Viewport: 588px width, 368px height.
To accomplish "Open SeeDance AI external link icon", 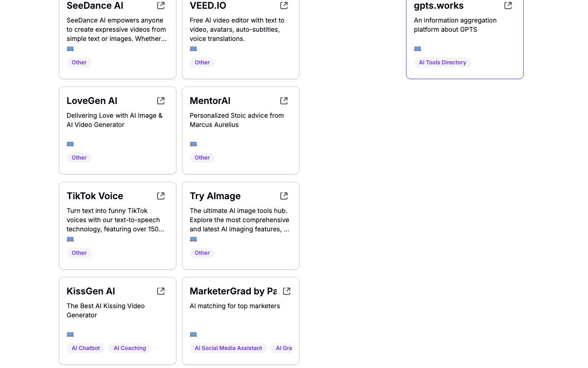I will pyautogui.click(x=161, y=6).
